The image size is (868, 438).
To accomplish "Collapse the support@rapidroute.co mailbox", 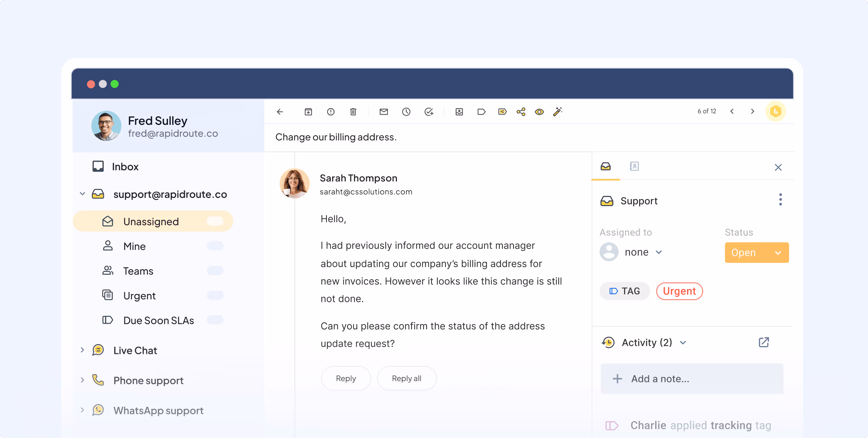I will click(83, 194).
